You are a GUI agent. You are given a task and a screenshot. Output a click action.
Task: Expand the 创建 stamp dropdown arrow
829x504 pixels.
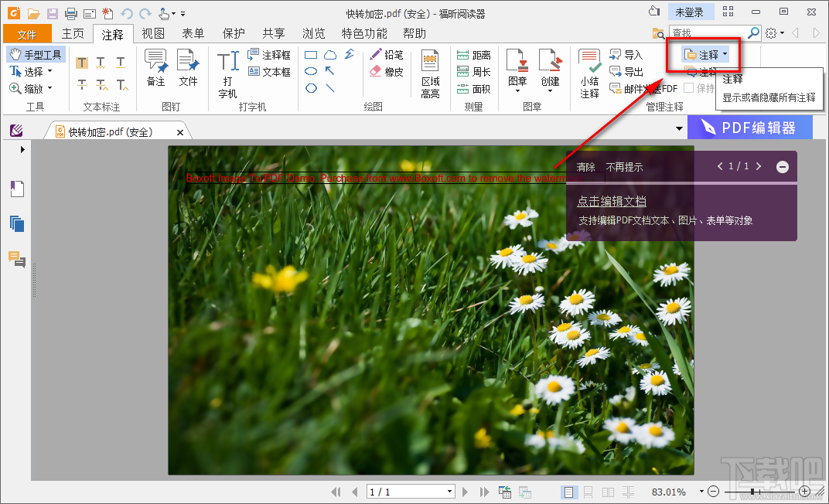click(x=551, y=92)
